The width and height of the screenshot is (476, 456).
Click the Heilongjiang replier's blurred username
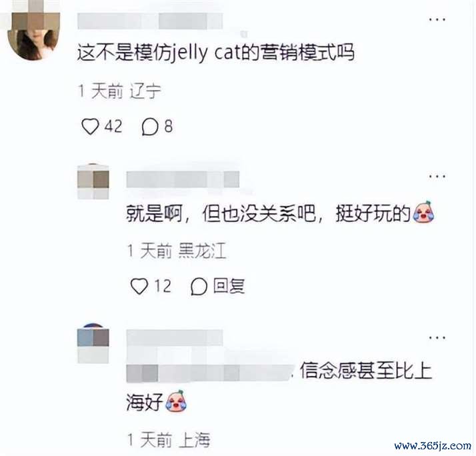tap(183, 179)
